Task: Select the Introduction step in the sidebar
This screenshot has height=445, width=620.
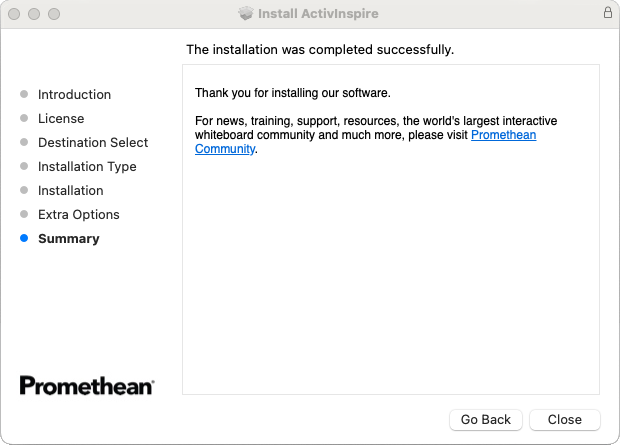Action: point(74,95)
